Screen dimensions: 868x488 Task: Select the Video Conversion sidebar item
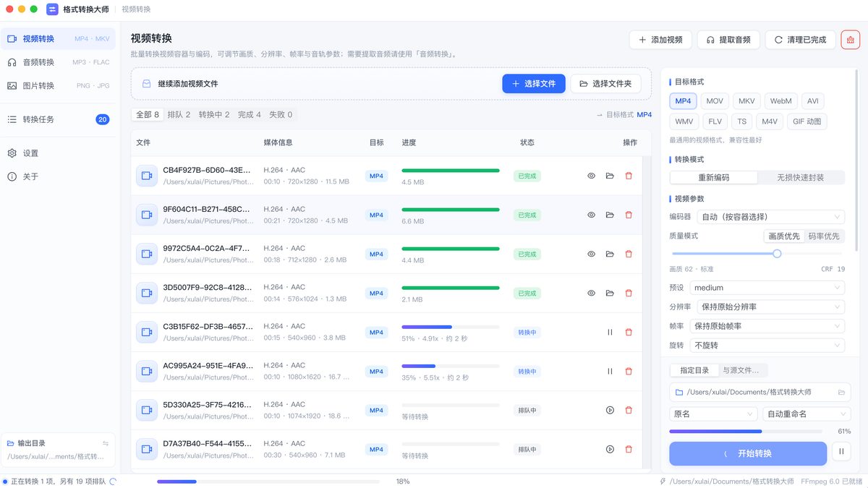point(58,39)
